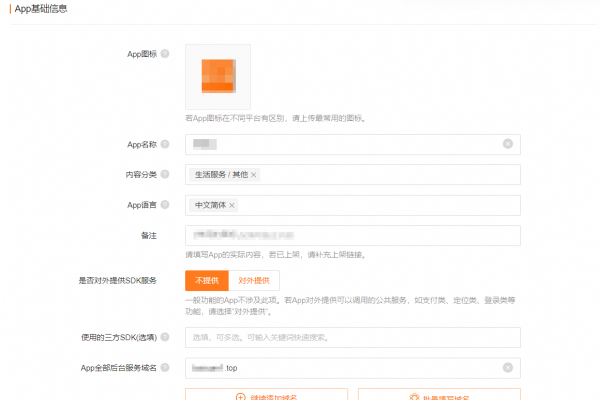
Task: Open help icon next to App名称 label
Action: tap(165, 144)
